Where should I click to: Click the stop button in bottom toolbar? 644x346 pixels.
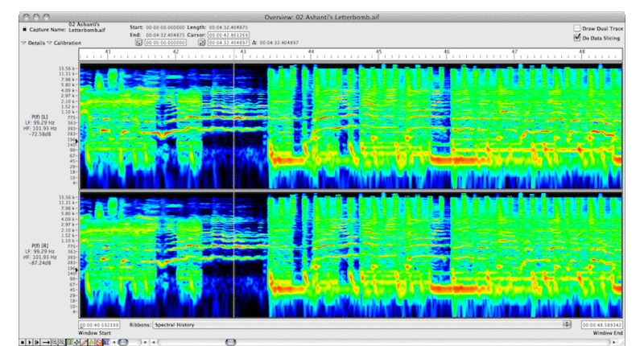click(x=24, y=342)
